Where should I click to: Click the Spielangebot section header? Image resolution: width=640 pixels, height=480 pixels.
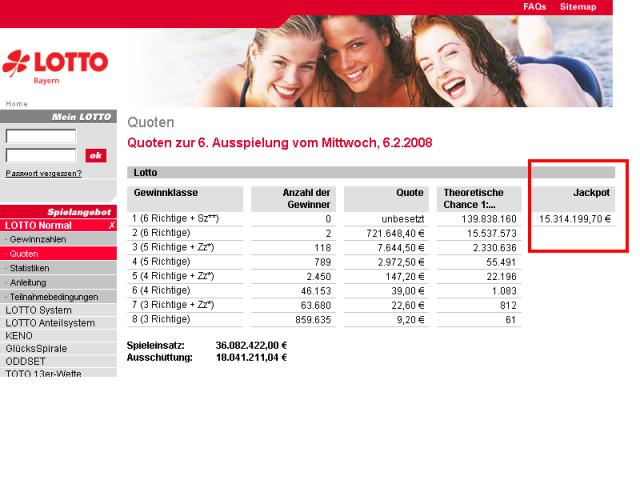[x=58, y=212]
